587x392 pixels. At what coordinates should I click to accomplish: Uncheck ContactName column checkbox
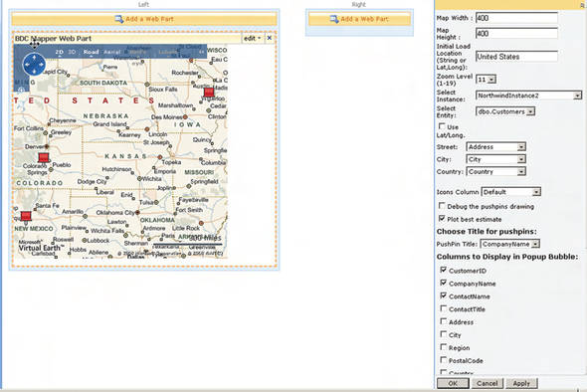(x=444, y=295)
